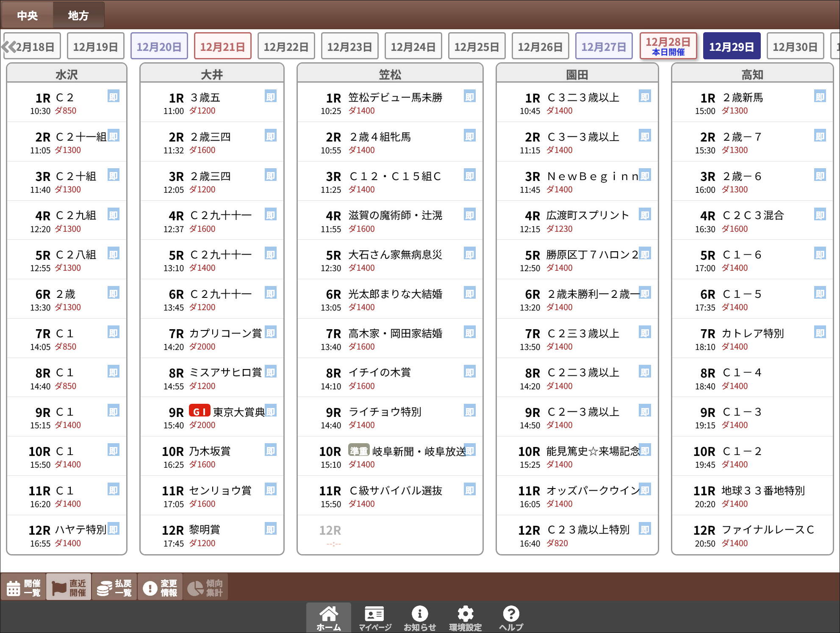
Task: Open 開催一覧 calendar icon button
Action: pyautogui.click(x=23, y=588)
